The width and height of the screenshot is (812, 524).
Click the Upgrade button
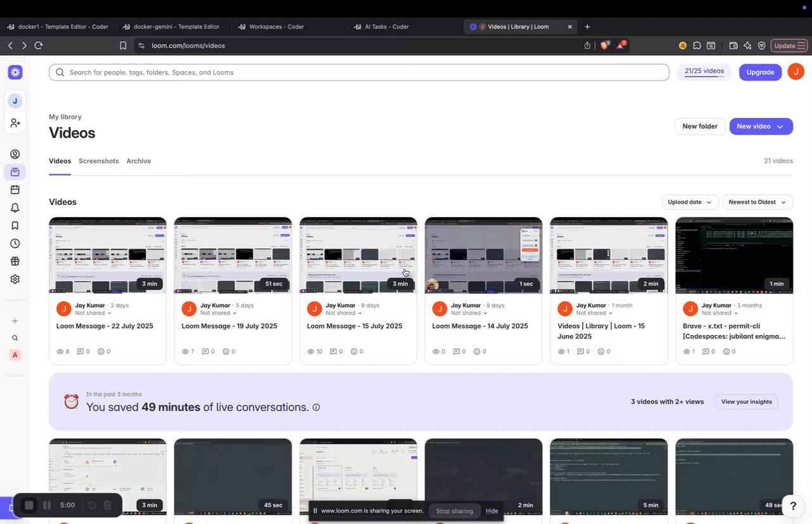pyautogui.click(x=760, y=72)
